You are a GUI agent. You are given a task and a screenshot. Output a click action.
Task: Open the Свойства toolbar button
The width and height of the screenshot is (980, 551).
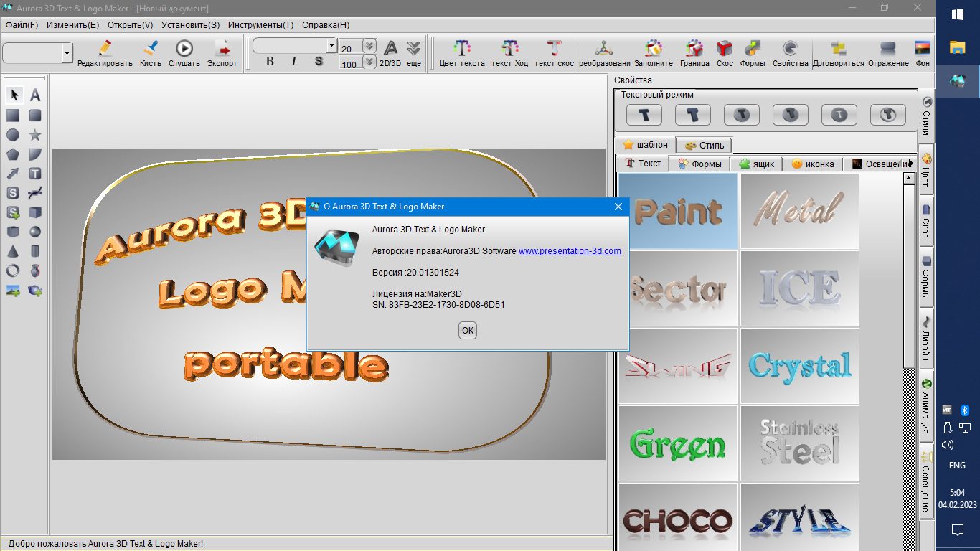[790, 54]
